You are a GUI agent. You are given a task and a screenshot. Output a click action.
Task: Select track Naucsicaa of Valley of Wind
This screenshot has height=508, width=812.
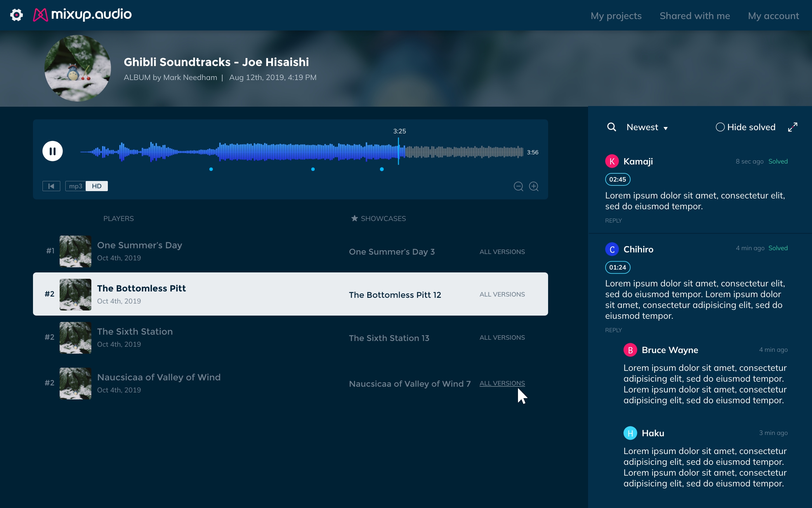[159, 377]
